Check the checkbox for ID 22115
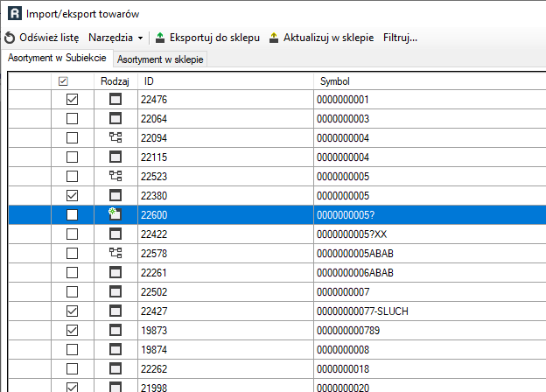546x392 pixels. click(72, 157)
